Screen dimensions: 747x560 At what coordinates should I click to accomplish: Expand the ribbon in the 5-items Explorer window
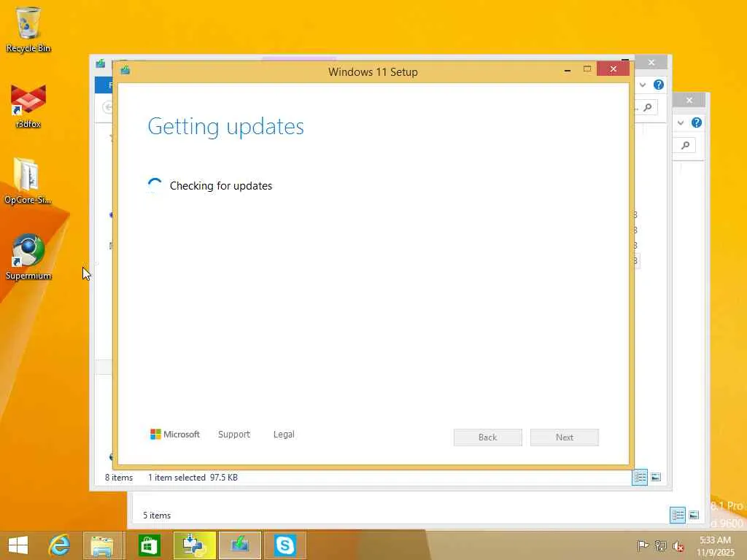tap(681, 122)
